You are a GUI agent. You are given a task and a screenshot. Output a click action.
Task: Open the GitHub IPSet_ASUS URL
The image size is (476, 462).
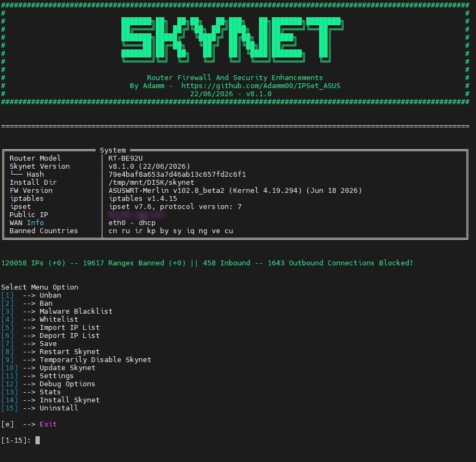click(261, 86)
